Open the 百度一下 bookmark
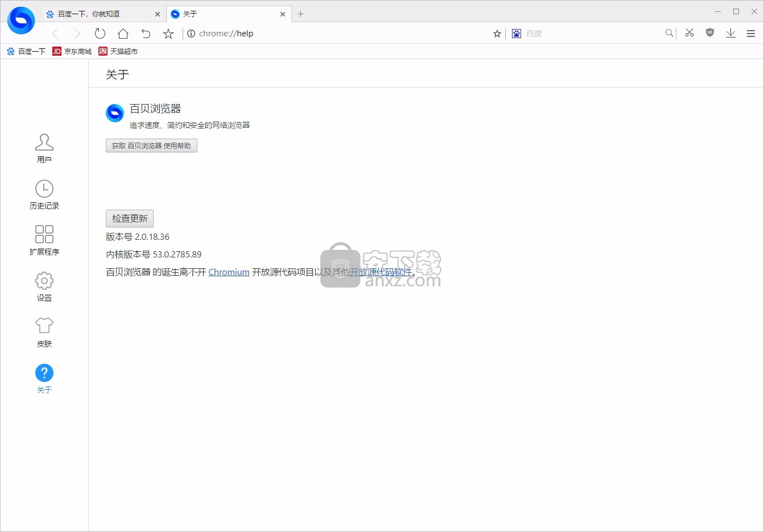The image size is (764, 532). (26, 51)
